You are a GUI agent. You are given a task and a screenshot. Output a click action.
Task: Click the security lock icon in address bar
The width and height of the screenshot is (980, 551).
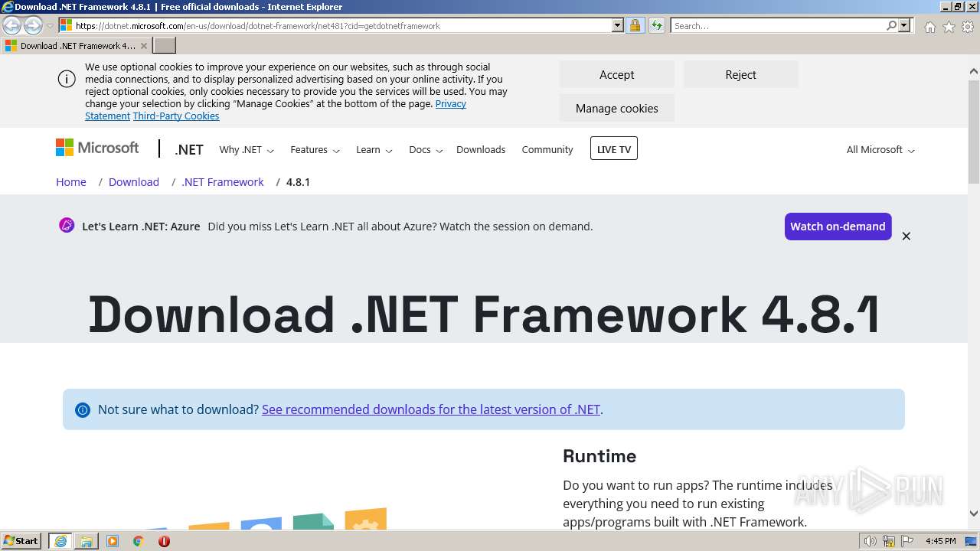(635, 25)
